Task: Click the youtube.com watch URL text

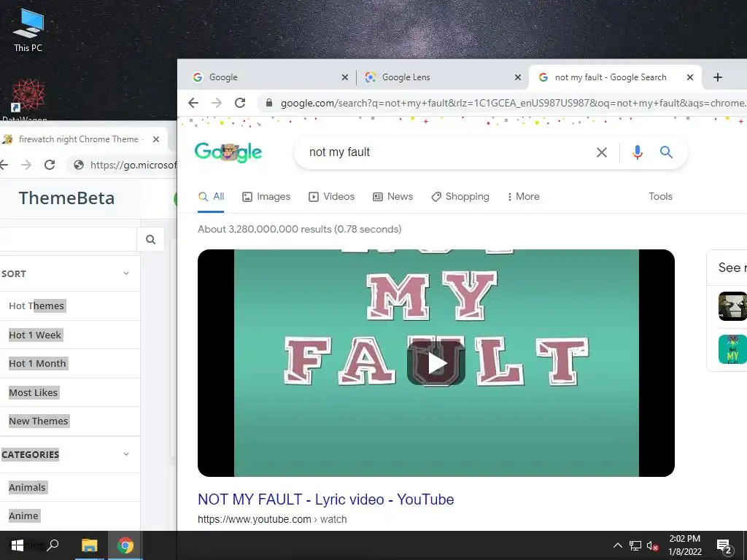Action: point(272,519)
